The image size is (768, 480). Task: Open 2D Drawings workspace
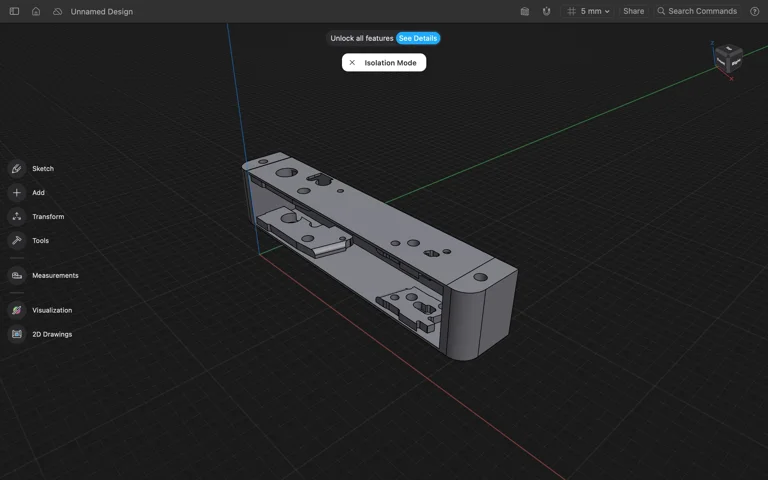click(x=17, y=334)
